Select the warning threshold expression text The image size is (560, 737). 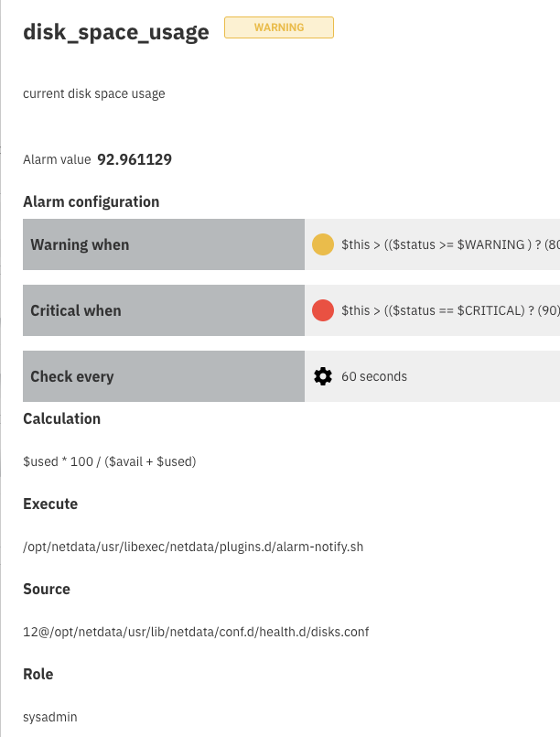tap(448, 244)
